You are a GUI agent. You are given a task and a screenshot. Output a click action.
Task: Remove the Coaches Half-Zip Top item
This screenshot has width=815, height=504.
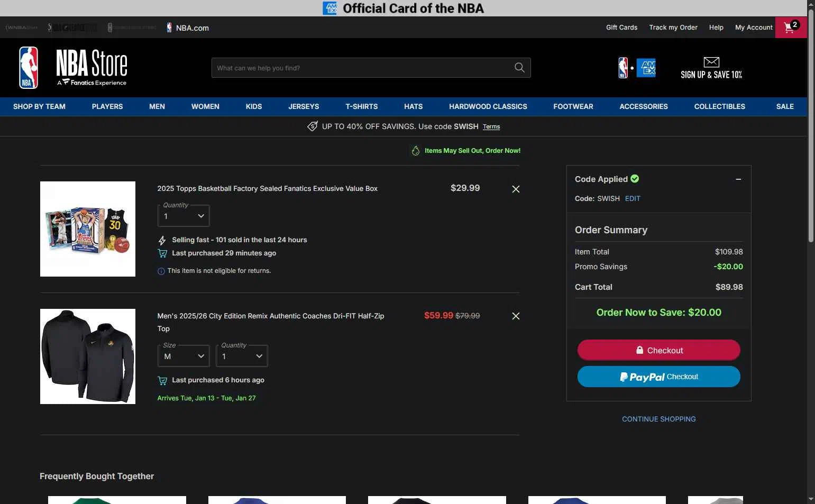[516, 316]
